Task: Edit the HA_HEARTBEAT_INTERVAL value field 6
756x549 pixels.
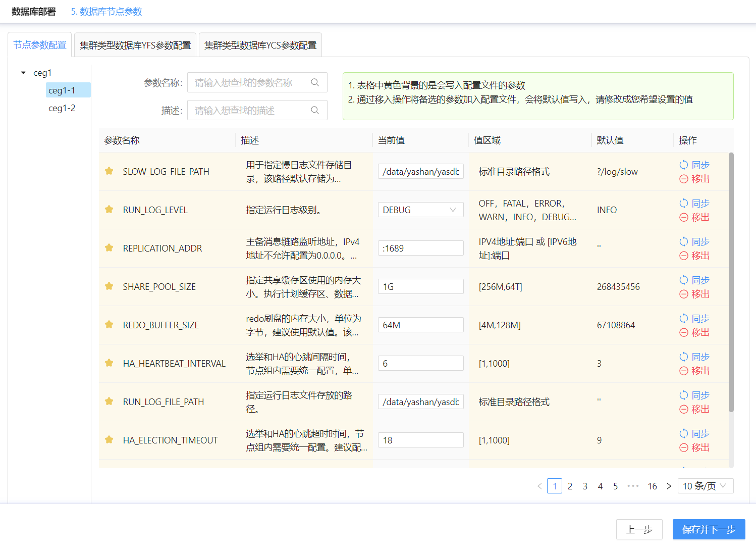Action: tap(420, 363)
